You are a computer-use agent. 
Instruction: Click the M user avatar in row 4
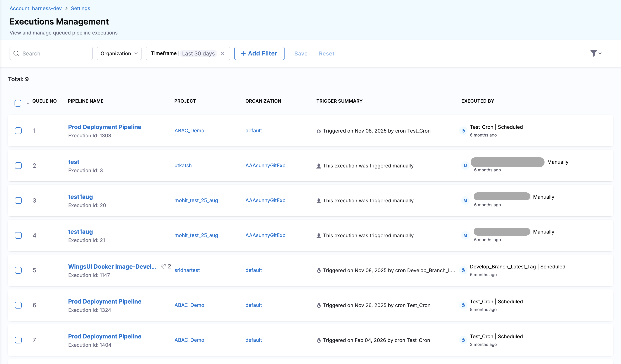click(465, 235)
